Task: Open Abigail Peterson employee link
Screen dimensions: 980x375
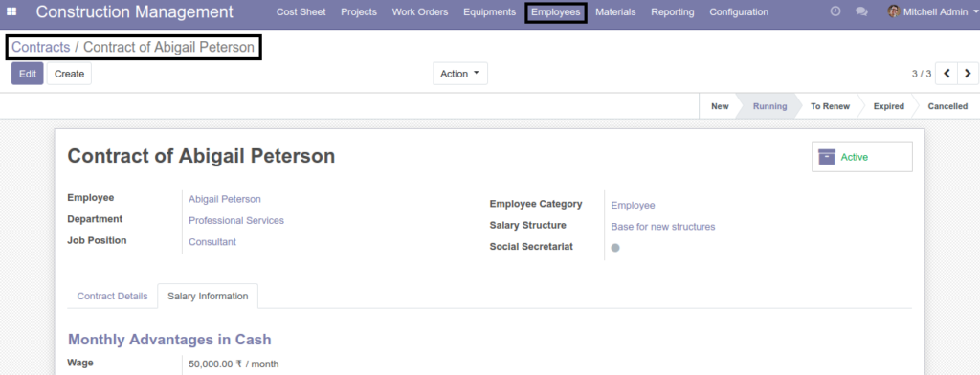Action: (224, 199)
